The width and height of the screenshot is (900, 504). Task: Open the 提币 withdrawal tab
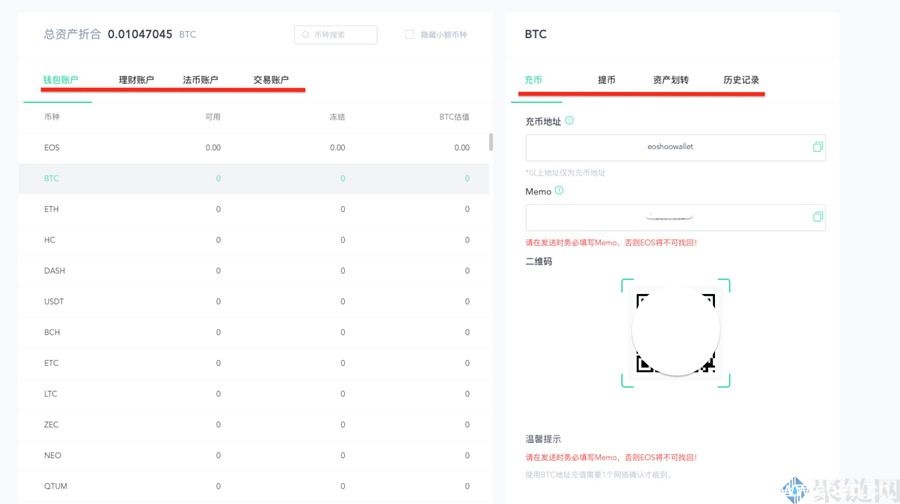click(606, 80)
